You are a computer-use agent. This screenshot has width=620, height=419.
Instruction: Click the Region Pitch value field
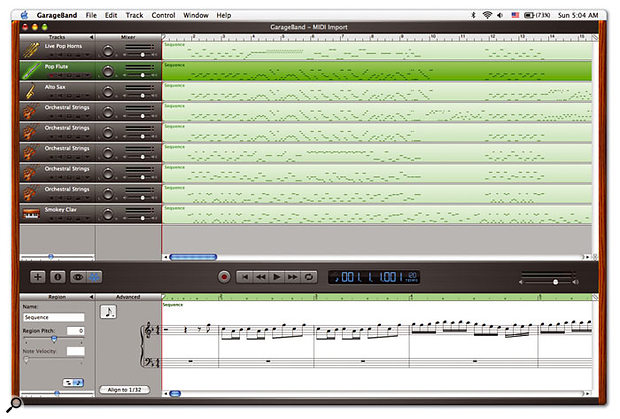(75, 330)
